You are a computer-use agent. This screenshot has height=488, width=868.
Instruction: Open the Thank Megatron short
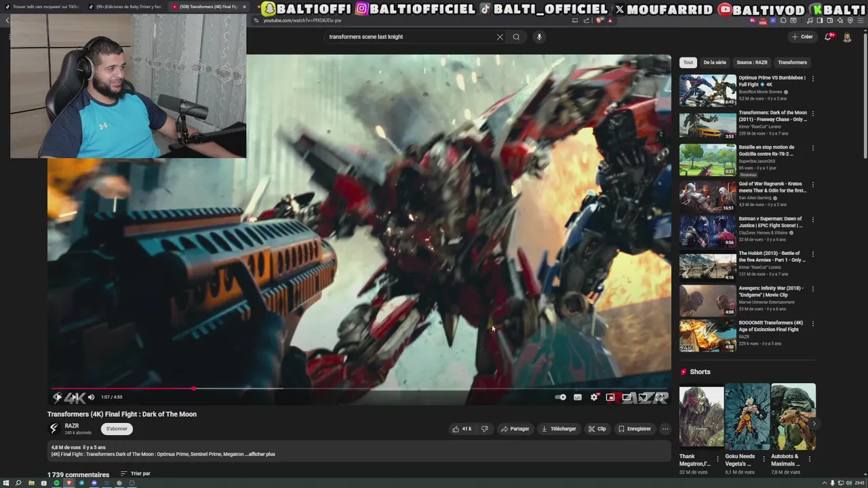pos(701,416)
